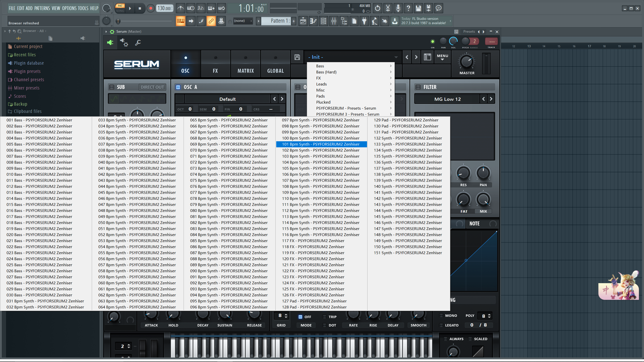Go to next filter type arrow

pyautogui.click(x=491, y=99)
